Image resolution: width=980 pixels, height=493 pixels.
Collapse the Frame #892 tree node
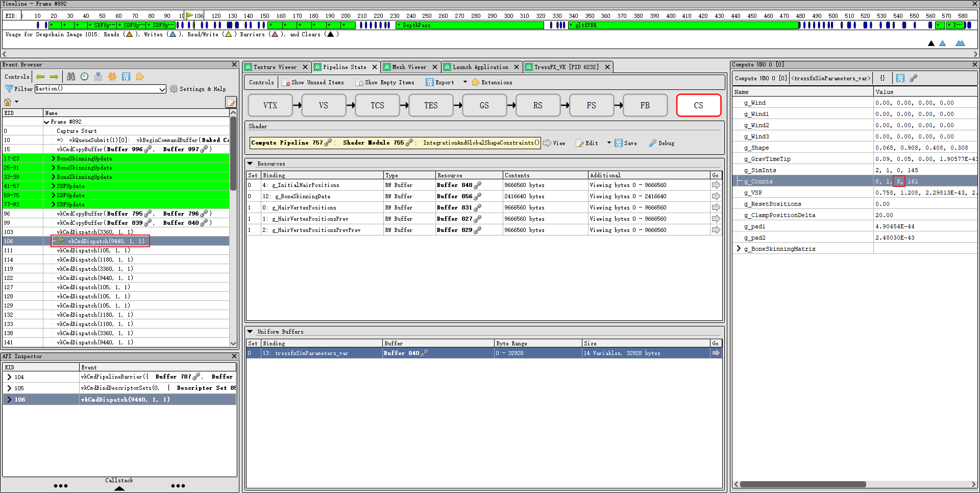pyautogui.click(x=46, y=122)
